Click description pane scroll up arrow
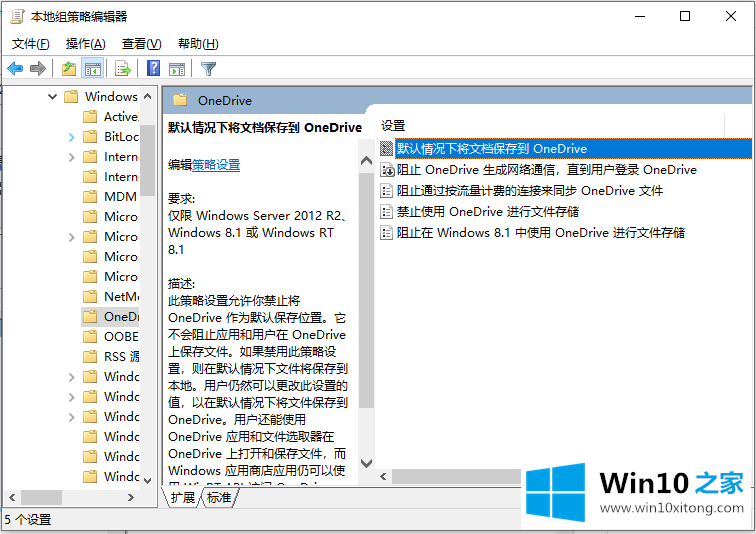 pyautogui.click(x=366, y=160)
